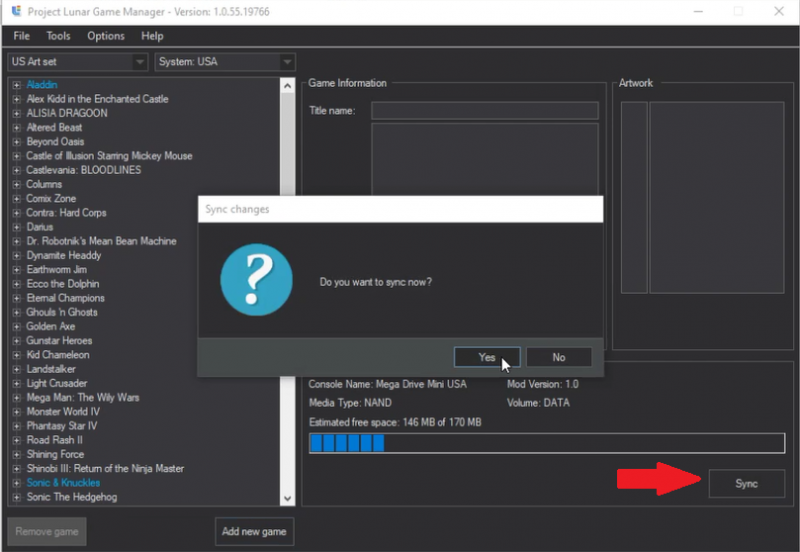Select Mega Man: The Wily Wars
Image resolution: width=800 pixels, height=552 pixels.
pos(83,397)
